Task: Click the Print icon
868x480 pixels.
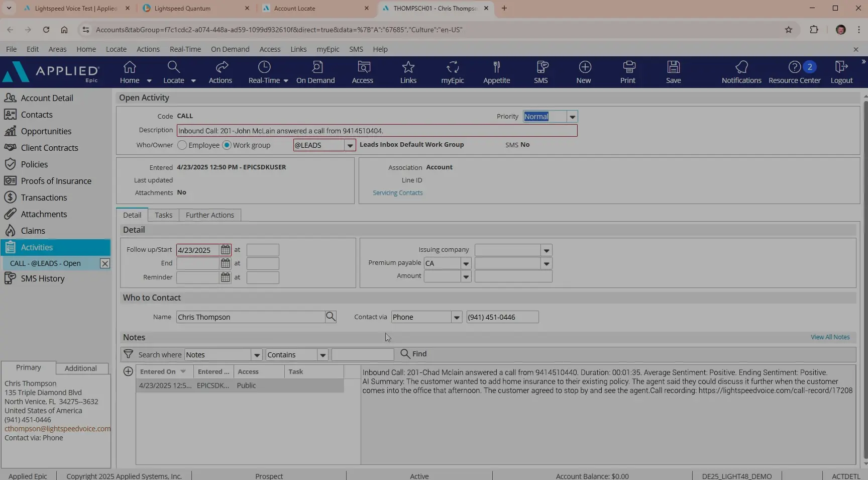Action: click(x=628, y=72)
